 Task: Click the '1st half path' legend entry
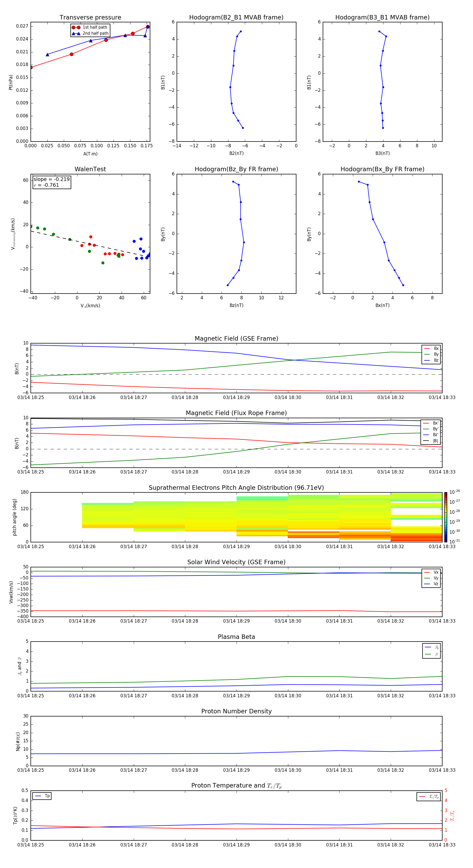pyautogui.click(x=90, y=27)
